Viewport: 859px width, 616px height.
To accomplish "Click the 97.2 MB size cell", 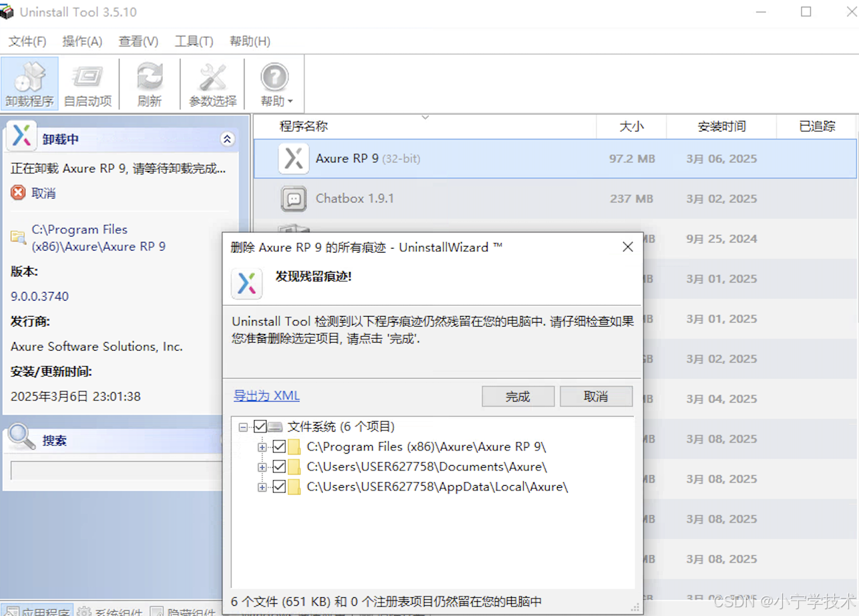I will [x=632, y=159].
